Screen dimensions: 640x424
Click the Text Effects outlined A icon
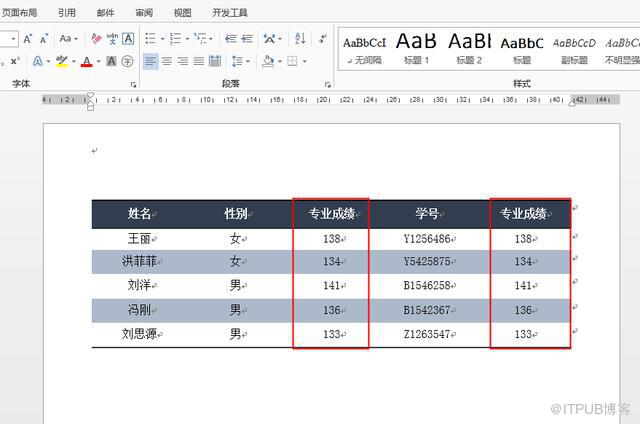[38, 61]
